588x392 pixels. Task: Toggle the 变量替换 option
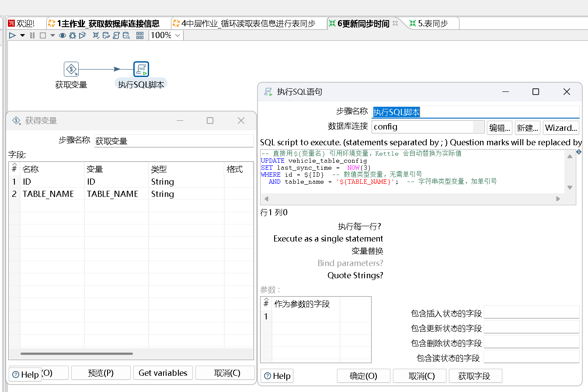(388, 252)
